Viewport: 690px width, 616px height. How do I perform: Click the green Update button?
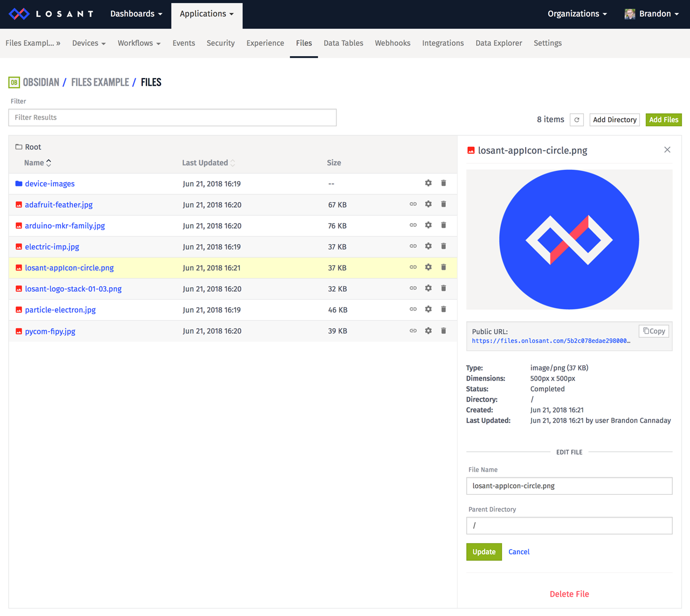coord(484,552)
